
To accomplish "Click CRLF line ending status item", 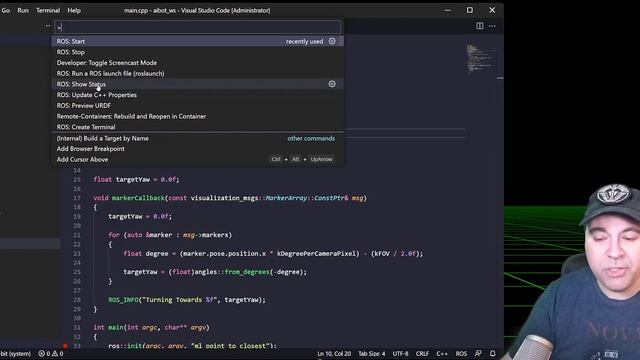I will 422,353.
